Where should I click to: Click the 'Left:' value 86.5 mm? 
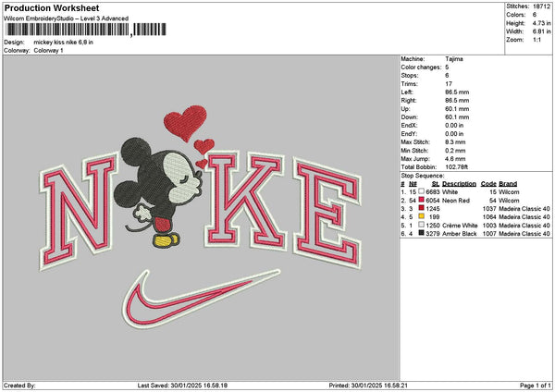[x=457, y=92]
